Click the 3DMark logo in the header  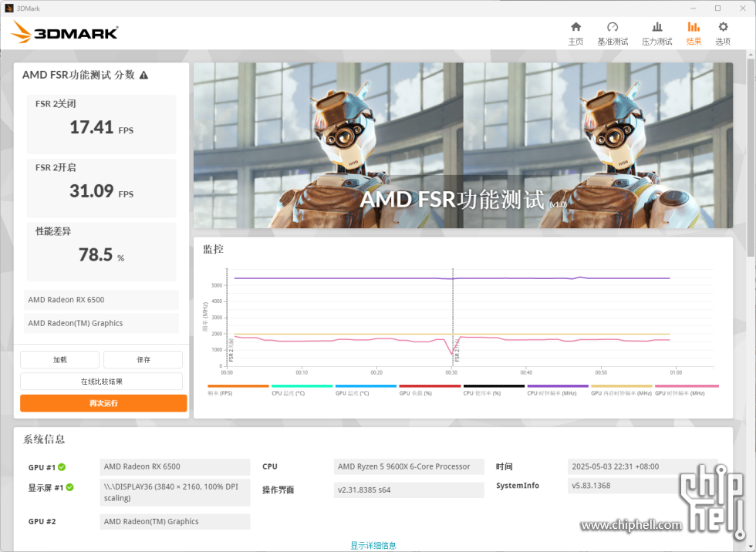[x=65, y=32]
